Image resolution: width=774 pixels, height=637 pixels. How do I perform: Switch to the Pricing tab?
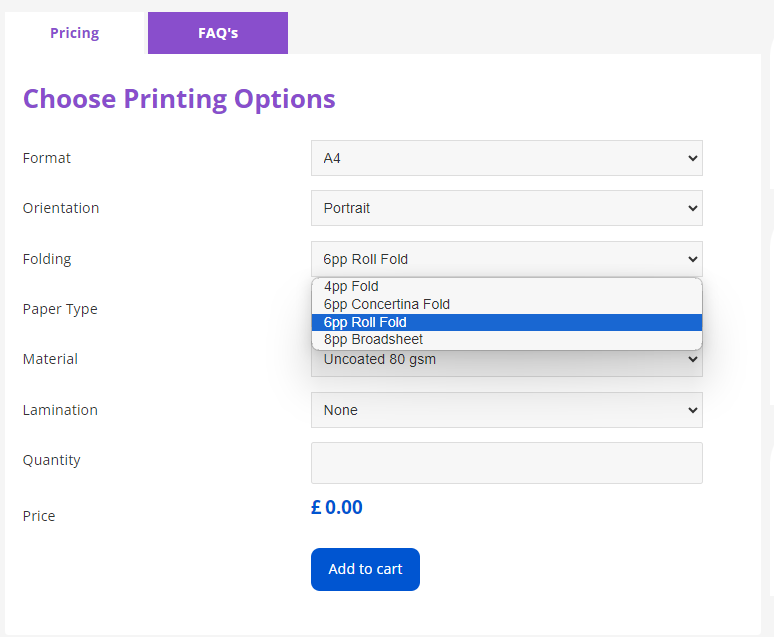(x=75, y=33)
